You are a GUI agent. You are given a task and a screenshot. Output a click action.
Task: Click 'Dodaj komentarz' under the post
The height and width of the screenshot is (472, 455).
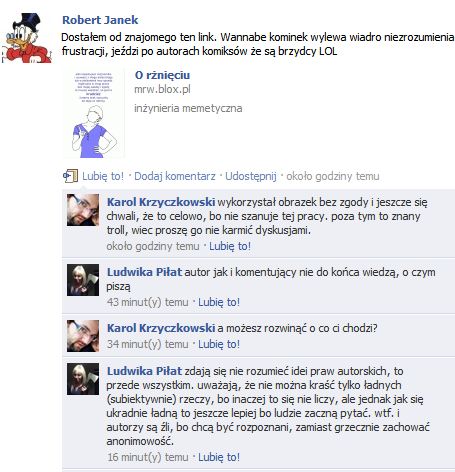coord(175,176)
